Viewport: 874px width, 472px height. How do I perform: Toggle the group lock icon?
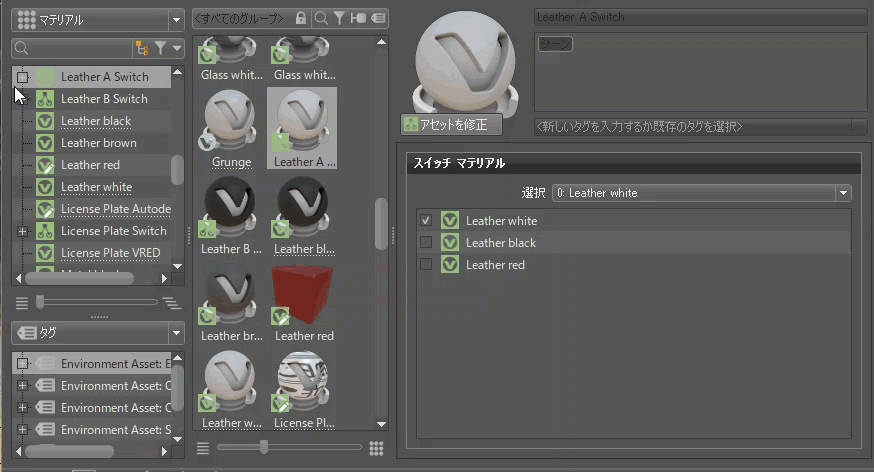[300, 18]
